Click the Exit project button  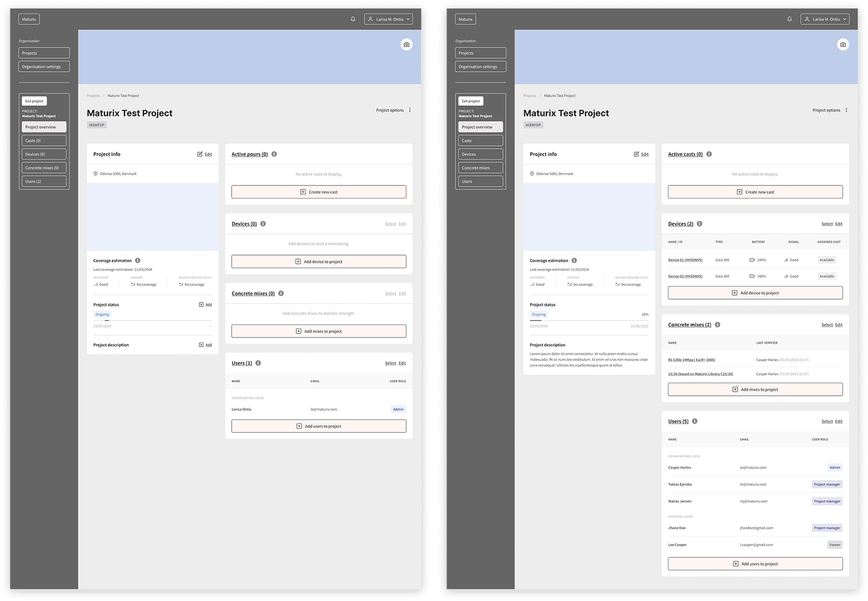point(34,101)
